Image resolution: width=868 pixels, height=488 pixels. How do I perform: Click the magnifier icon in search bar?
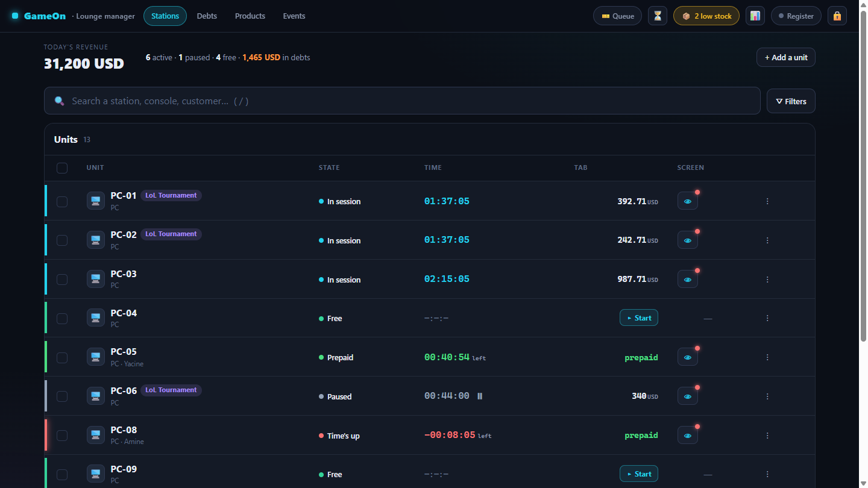tap(59, 101)
